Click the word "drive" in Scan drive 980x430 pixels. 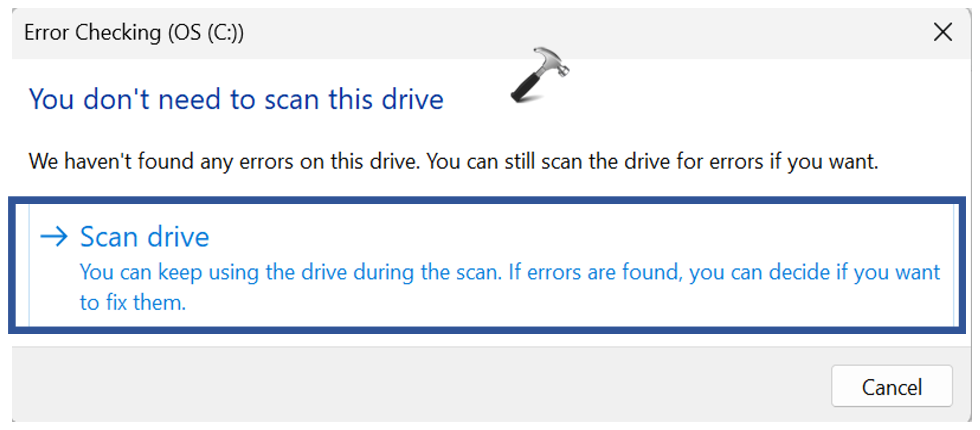click(x=178, y=237)
